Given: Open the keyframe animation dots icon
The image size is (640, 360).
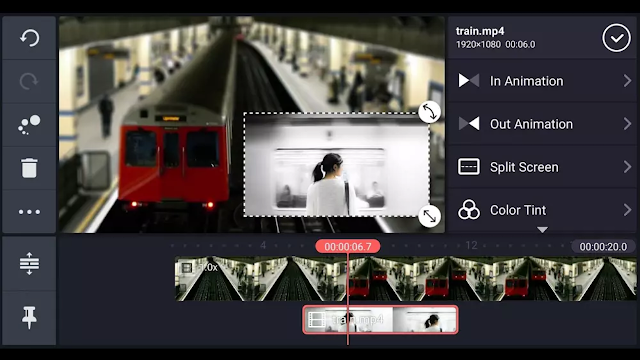Looking at the screenshot, I should pos(29,124).
